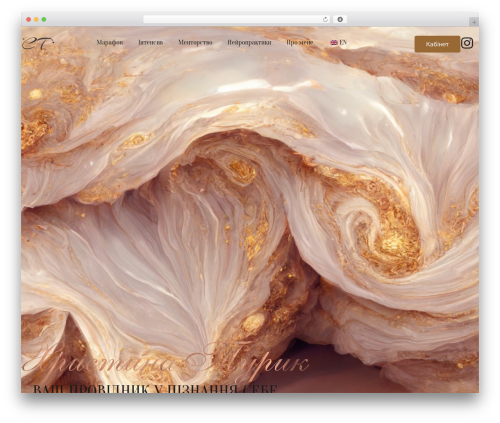Open the Марафон menu item
The width and height of the screenshot is (500, 423).
tap(110, 43)
